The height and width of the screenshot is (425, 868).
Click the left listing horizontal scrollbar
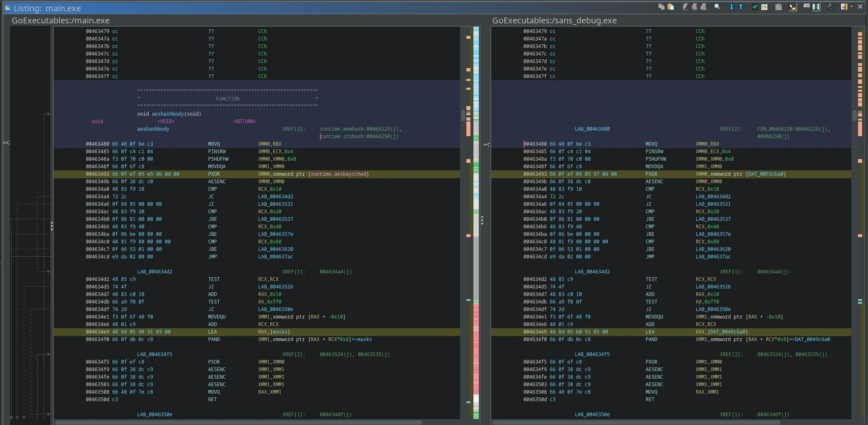coord(238,422)
